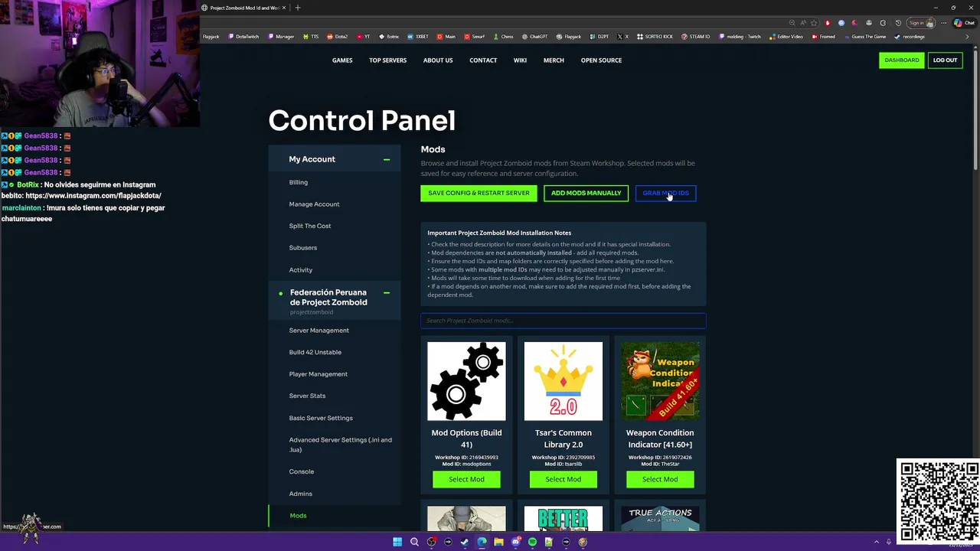980x551 pixels.
Task: Select Weapon Condition Indicator mod
Action: tap(660, 479)
